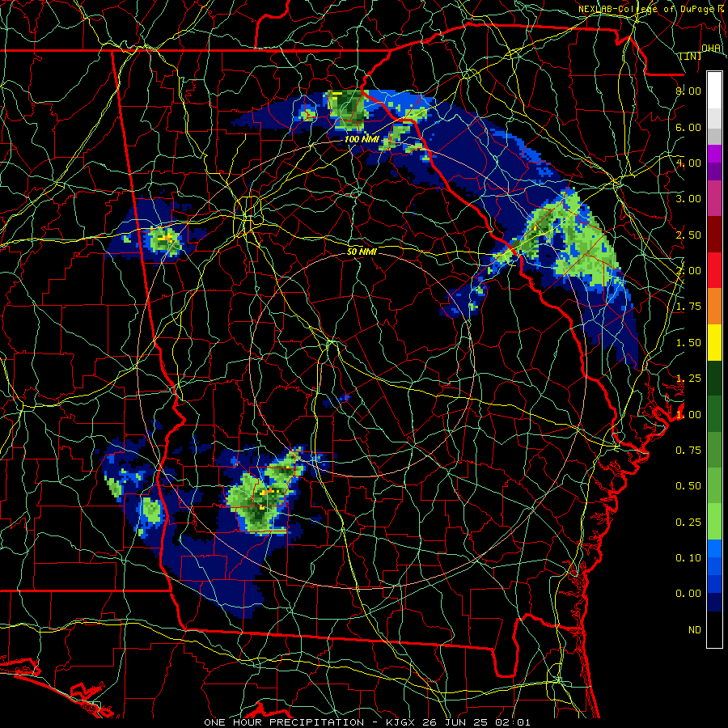Select the 0.50 legend value

click(x=688, y=485)
